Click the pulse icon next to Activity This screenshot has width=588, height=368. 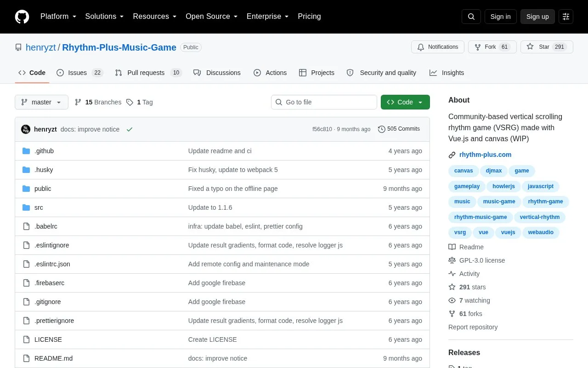pos(452,274)
